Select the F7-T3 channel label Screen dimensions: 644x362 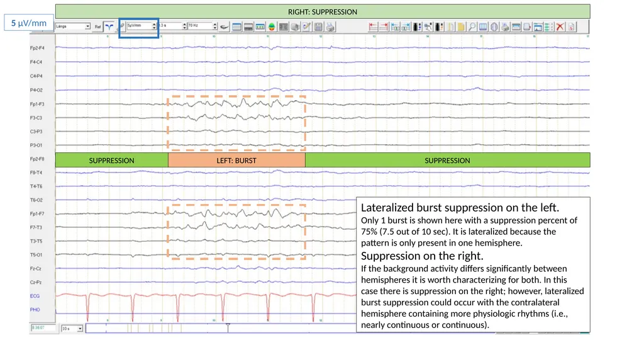pos(36,227)
